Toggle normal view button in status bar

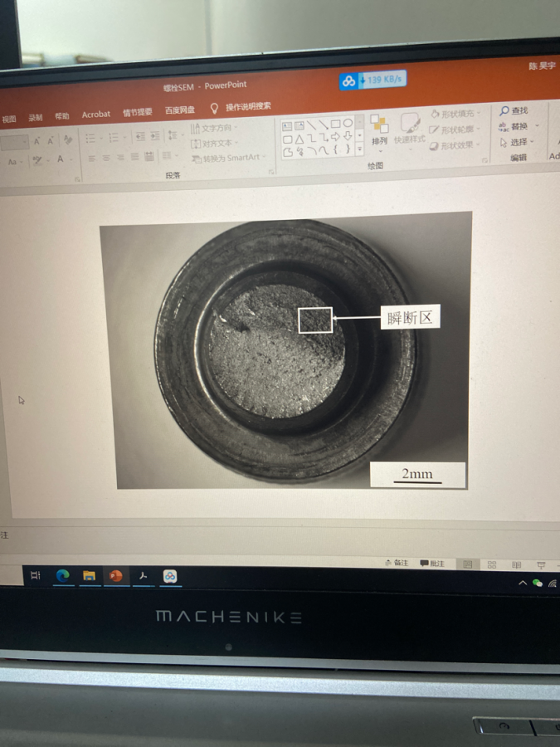click(x=467, y=564)
